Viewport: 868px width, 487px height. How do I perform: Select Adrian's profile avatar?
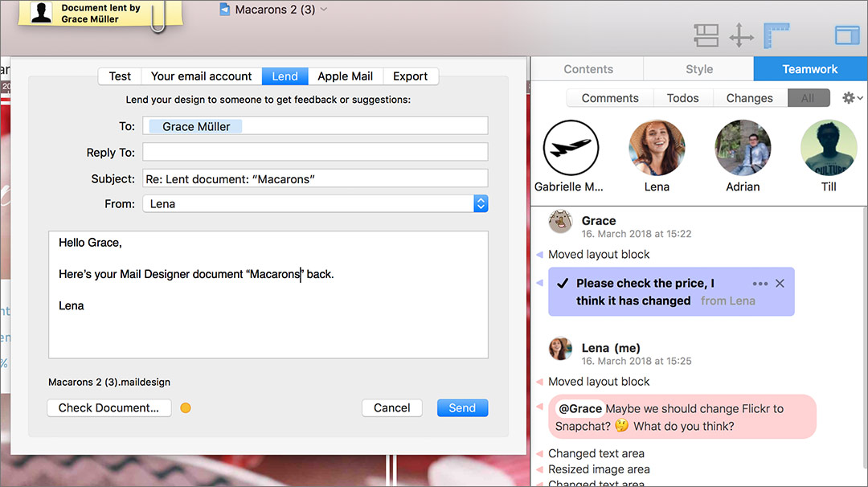click(x=743, y=148)
